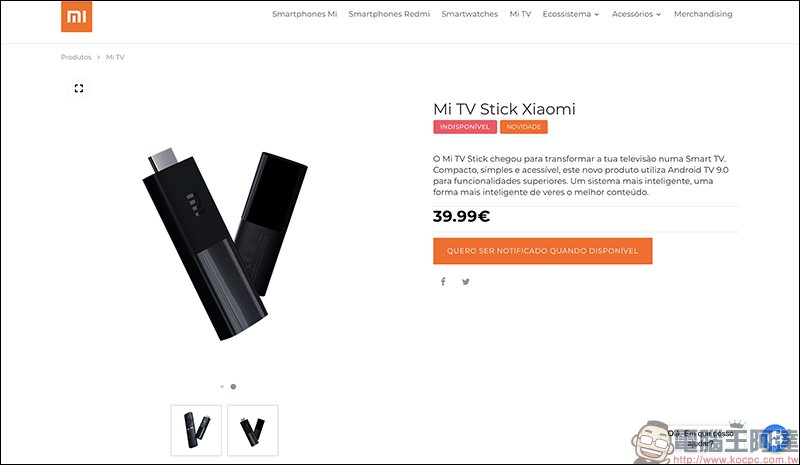Go to Smartwatches section

[x=469, y=14]
